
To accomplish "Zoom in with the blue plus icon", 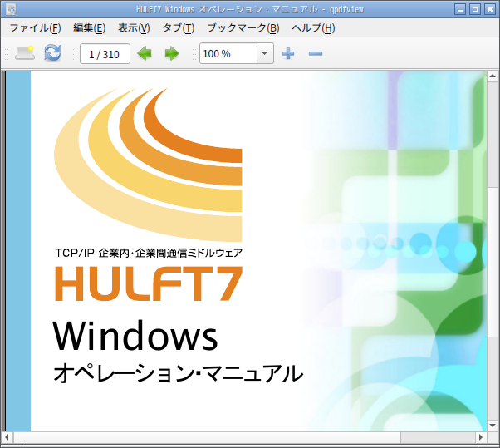I will (288, 53).
